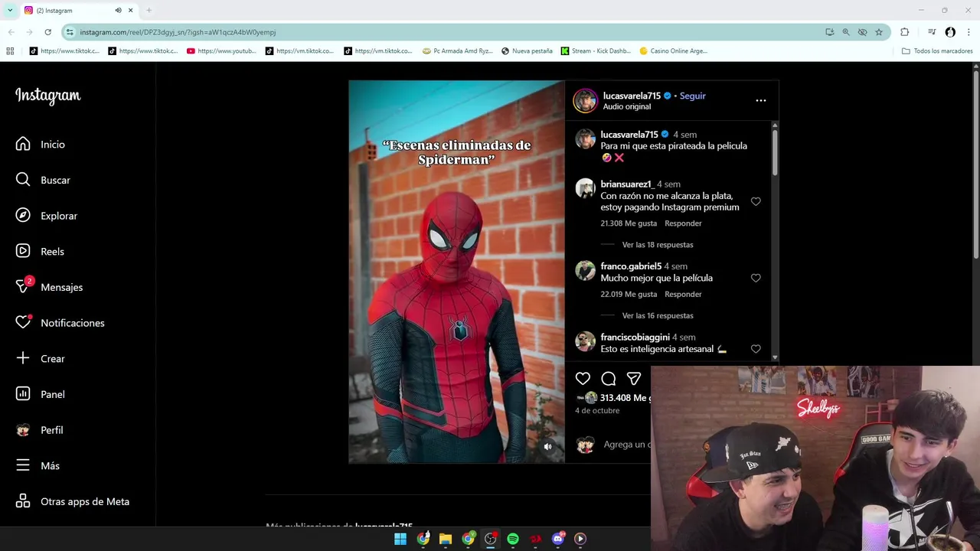Open Nueva pestaña bookmark
The width and height of the screenshot is (980, 551).
[527, 51]
